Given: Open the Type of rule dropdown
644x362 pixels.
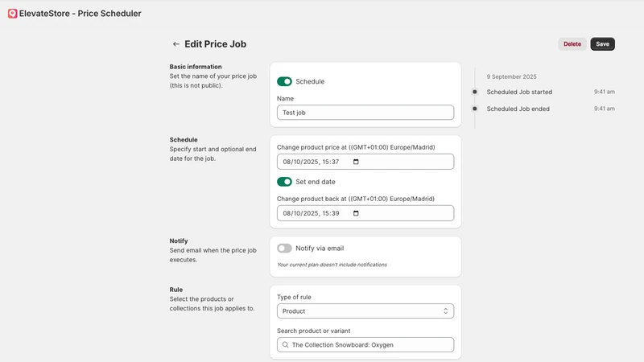Looking at the screenshot, I should pyautogui.click(x=365, y=311).
